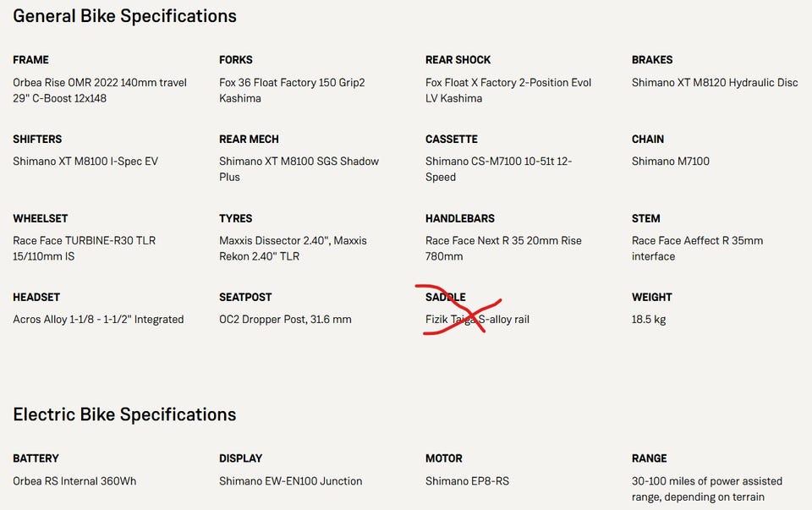Select Race Face TURBINE-R30 TLR wheelset text
Viewport: 812px width, 510px height.
tap(85, 248)
